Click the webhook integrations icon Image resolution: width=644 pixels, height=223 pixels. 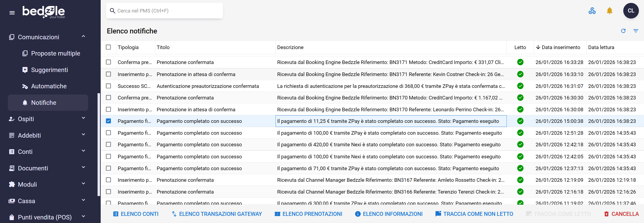[x=592, y=11]
